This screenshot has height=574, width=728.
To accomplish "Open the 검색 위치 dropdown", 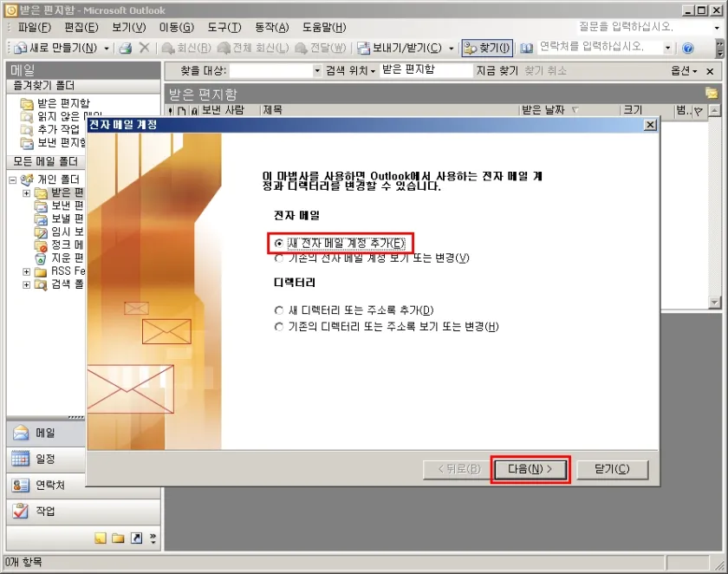I will pos(350,70).
